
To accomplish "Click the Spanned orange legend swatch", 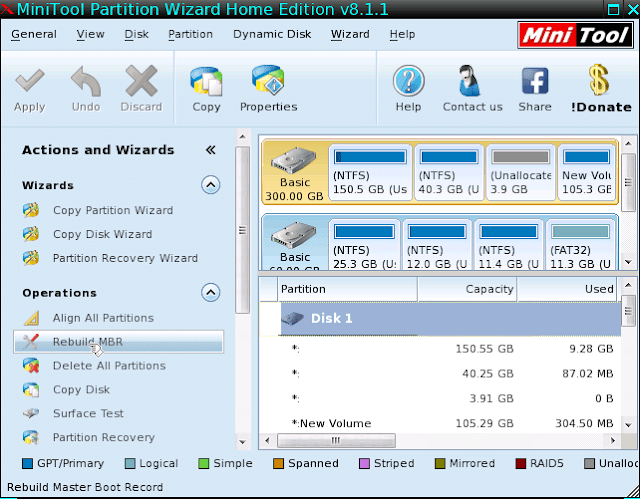I will (x=278, y=464).
